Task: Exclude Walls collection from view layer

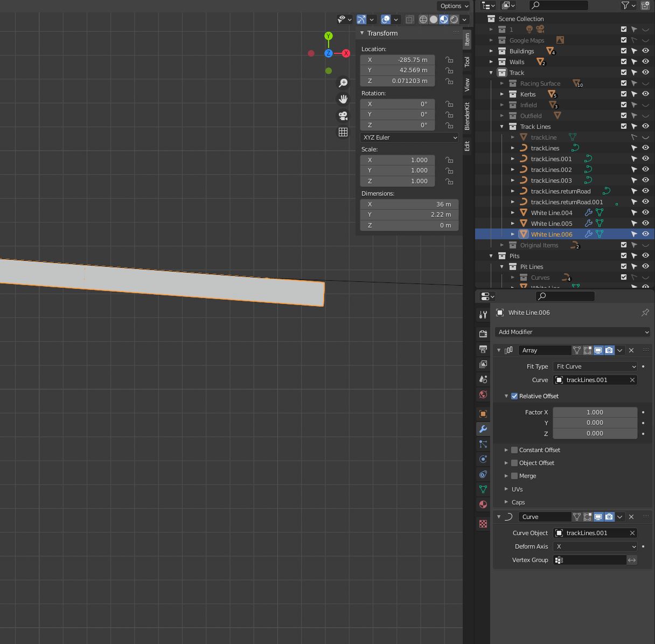Action: pos(624,62)
